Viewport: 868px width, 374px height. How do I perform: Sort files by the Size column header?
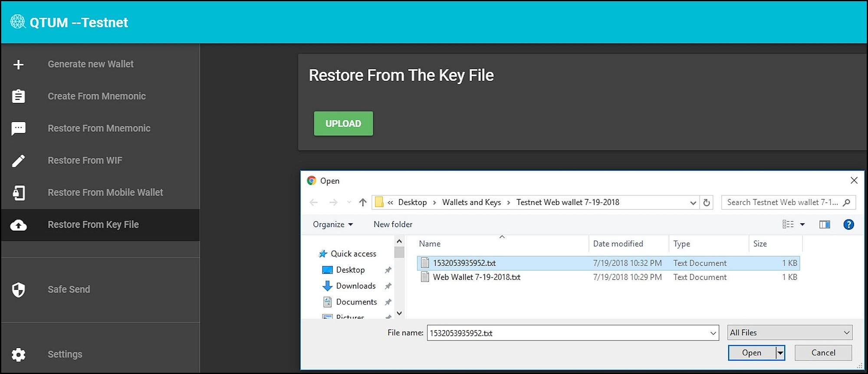(776, 244)
